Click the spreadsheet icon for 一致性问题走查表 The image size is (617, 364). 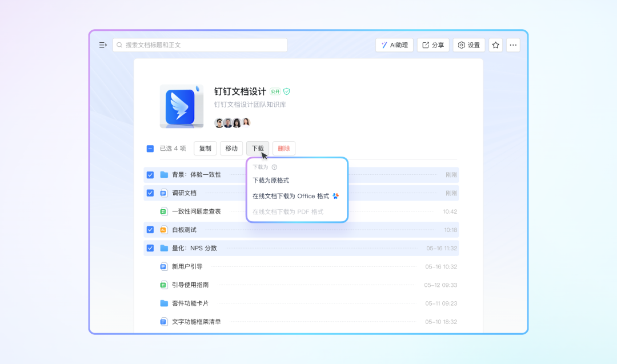163,211
